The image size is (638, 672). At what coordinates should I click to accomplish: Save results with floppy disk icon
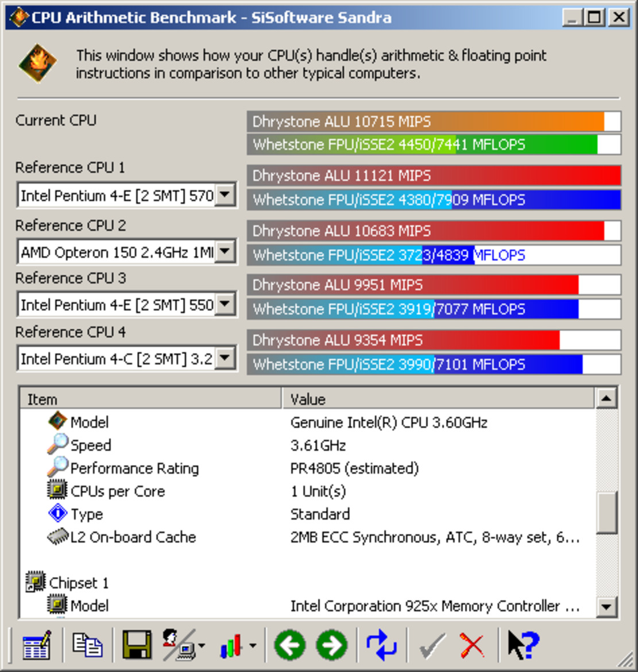pyautogui.click(x=137, y=644)
